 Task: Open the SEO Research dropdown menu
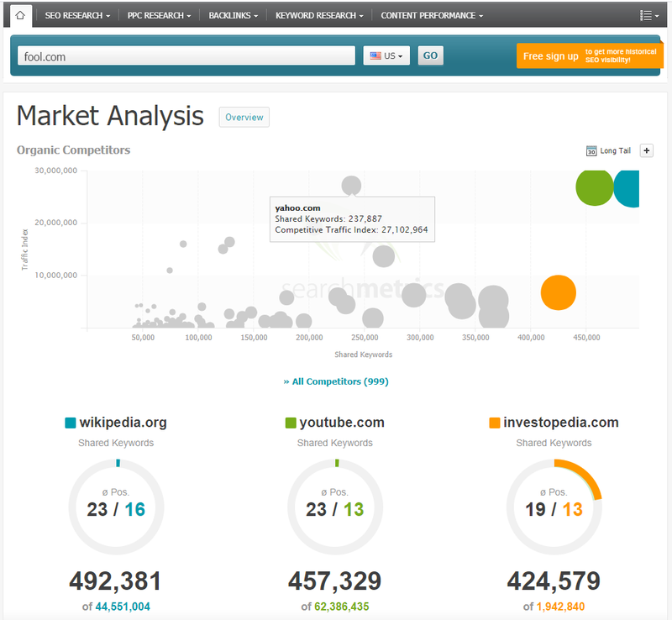pos(77,15)
